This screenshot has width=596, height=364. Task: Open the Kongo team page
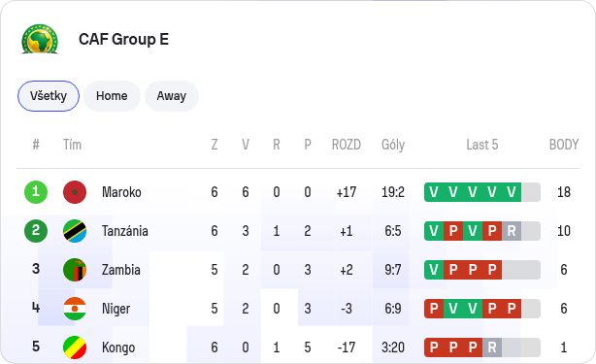click(118, 347)
